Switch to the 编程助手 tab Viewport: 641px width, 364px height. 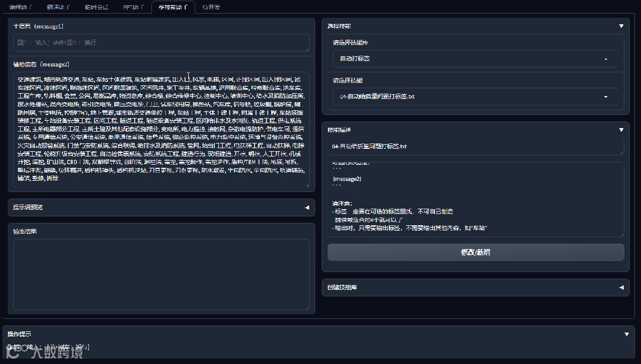[21, 7]
